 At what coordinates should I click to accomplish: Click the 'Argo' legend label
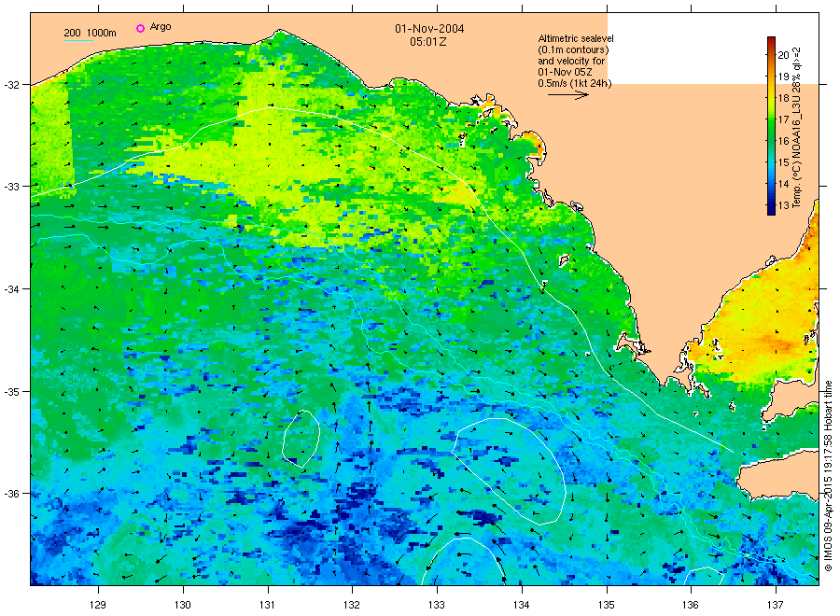161,27
